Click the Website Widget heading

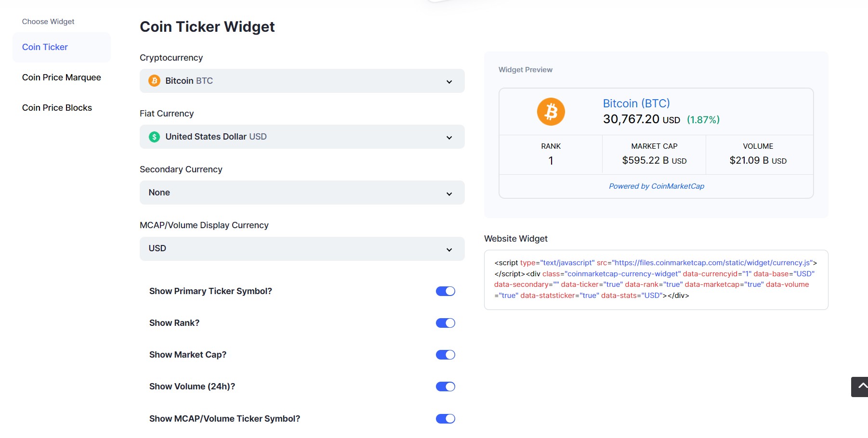coord(516,239)
